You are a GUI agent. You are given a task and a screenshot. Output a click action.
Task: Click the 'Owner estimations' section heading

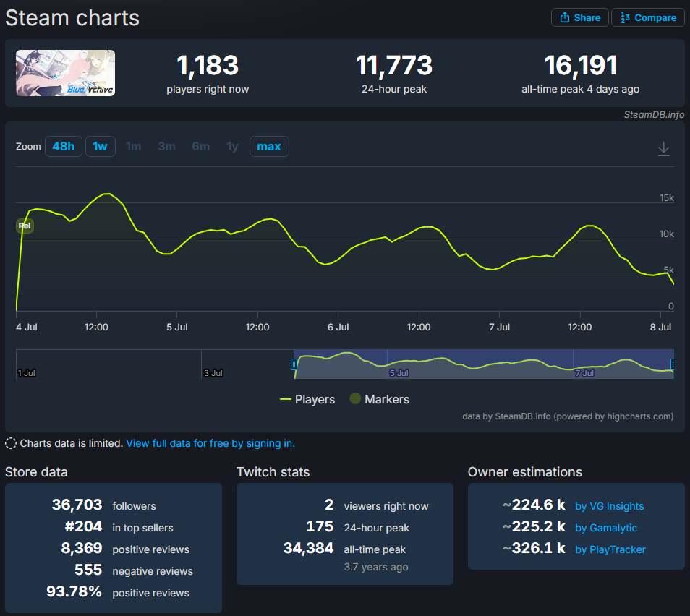point(524,472)
